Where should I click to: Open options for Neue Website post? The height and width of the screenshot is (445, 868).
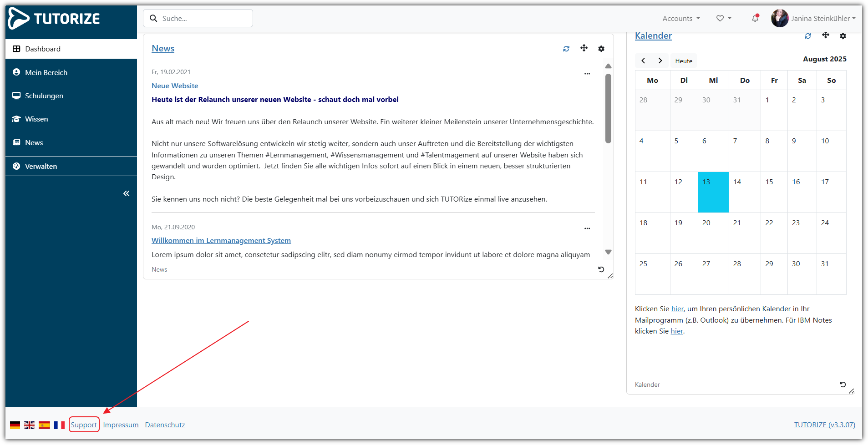(x=587, y=74)
